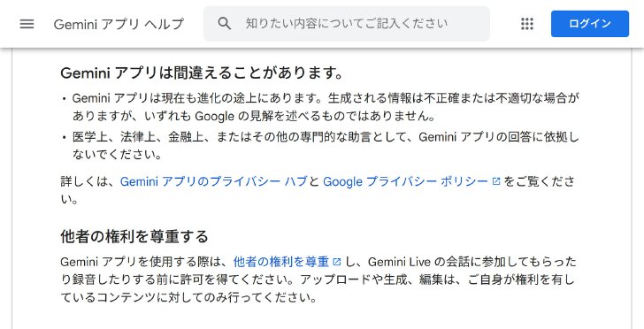Focus the 知りたい内容についてご記入ください search field
Image resolution: width=644 pixels, height=329 pixels.
(x=347, y=23)
